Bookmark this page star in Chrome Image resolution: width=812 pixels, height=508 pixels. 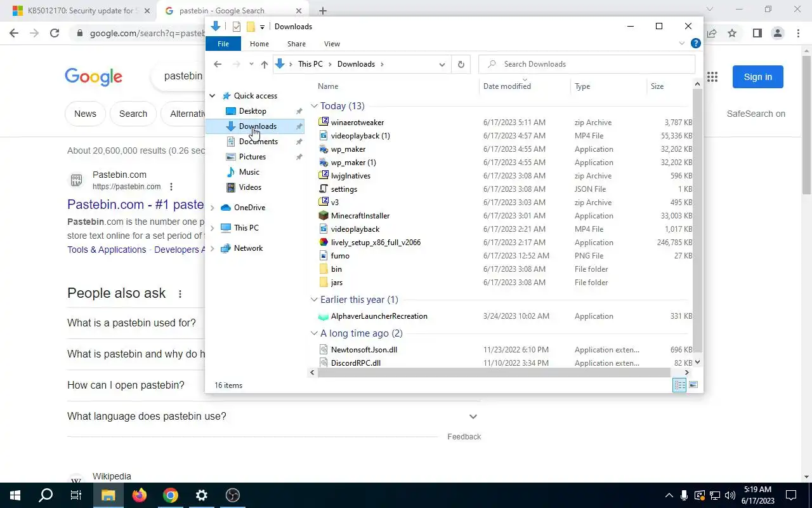[732, 33]
